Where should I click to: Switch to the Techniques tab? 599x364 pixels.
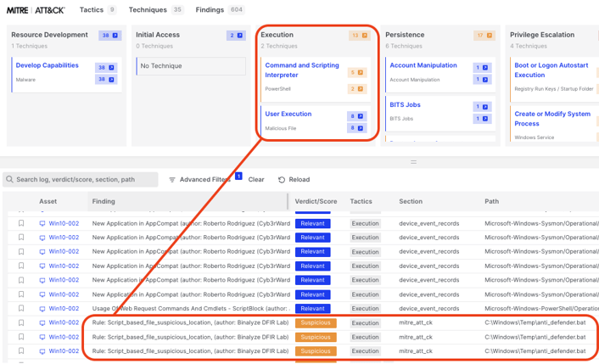[x=155, y=9]
